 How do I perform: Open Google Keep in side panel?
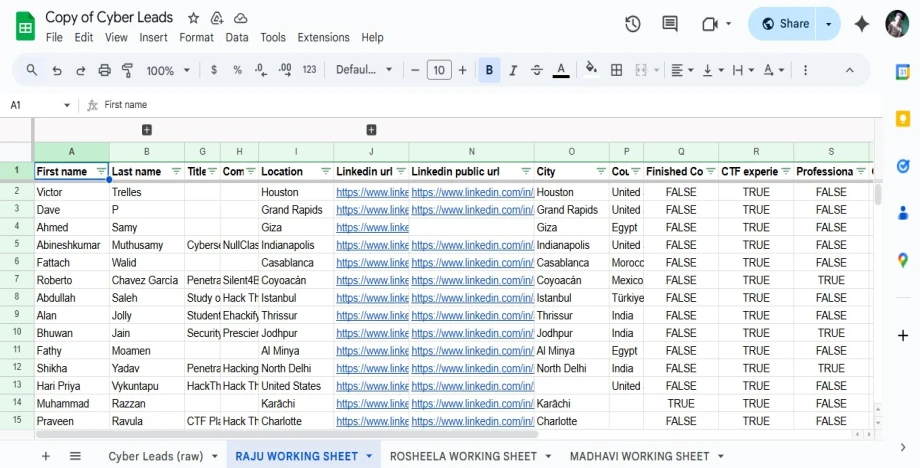(x=902, y=118)
